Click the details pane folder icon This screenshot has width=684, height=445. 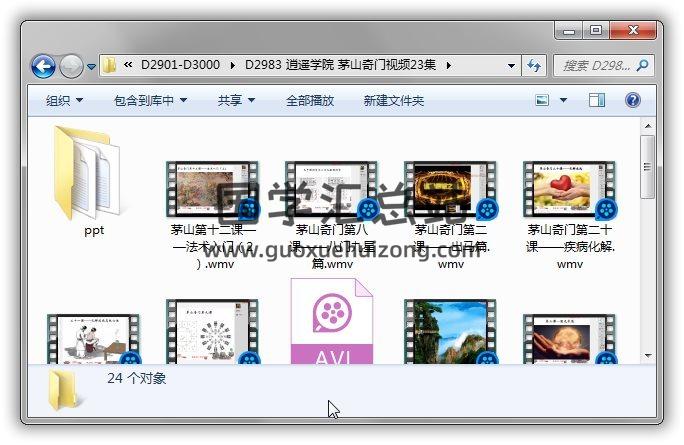tap(62, 391)
